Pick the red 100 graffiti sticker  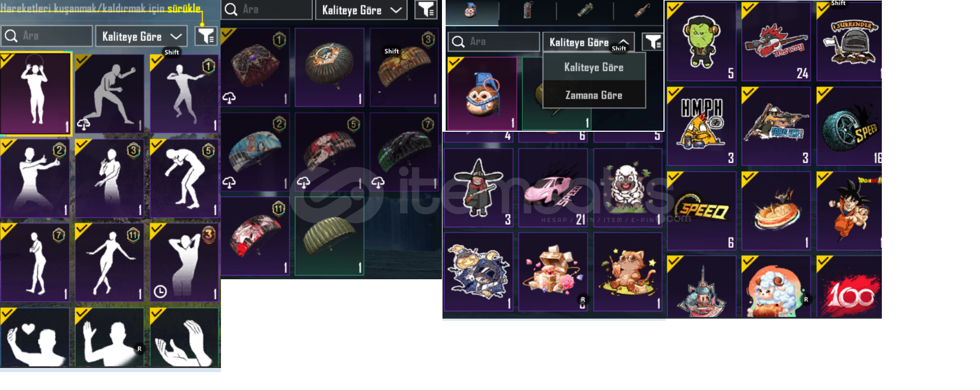coord(849,287)
